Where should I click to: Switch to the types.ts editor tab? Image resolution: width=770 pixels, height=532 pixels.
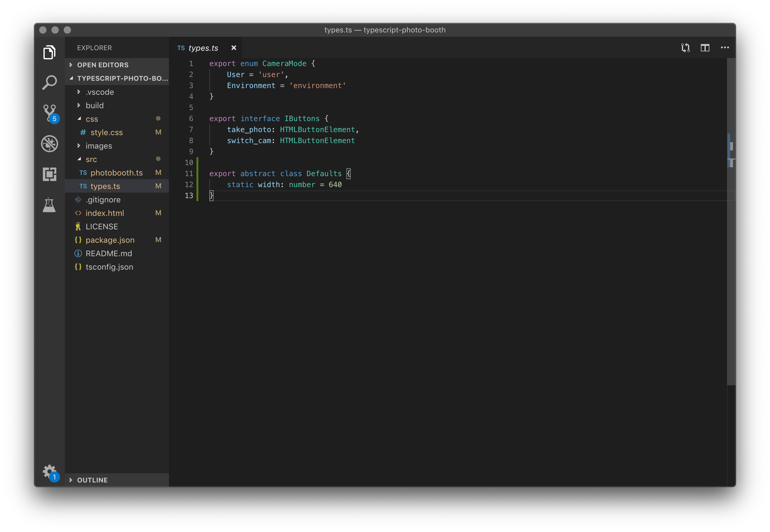click(x=203, y=48)
